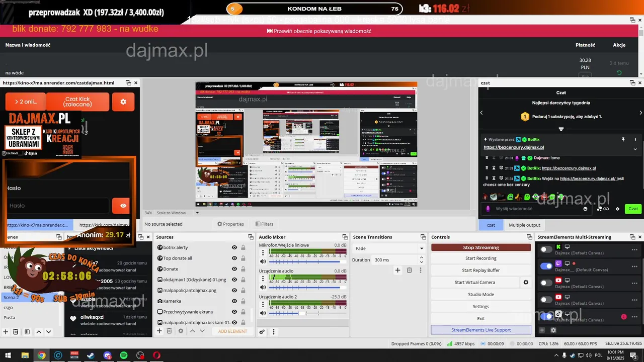Switch to the czat dock tab

tap(491, 225)
